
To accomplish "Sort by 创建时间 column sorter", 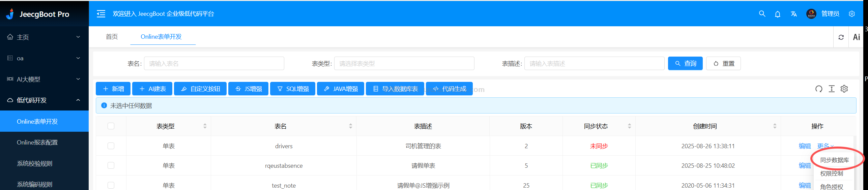I will coord(775,126).
